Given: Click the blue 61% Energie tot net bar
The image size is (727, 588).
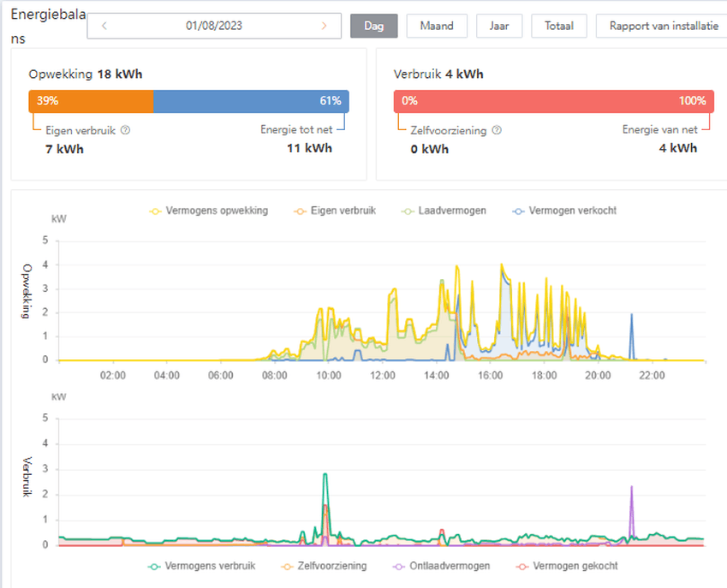Looking at the screenshot, I should (x=251, y=101).
